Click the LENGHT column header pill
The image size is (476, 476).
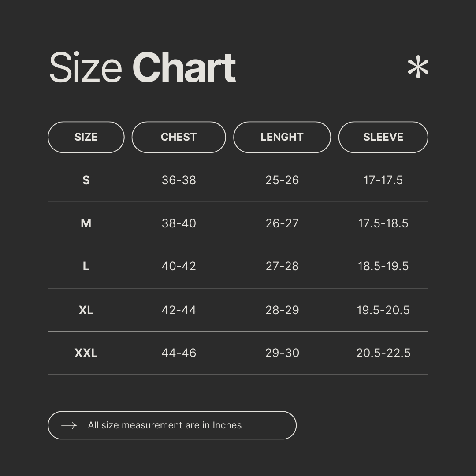pos(282,137)
